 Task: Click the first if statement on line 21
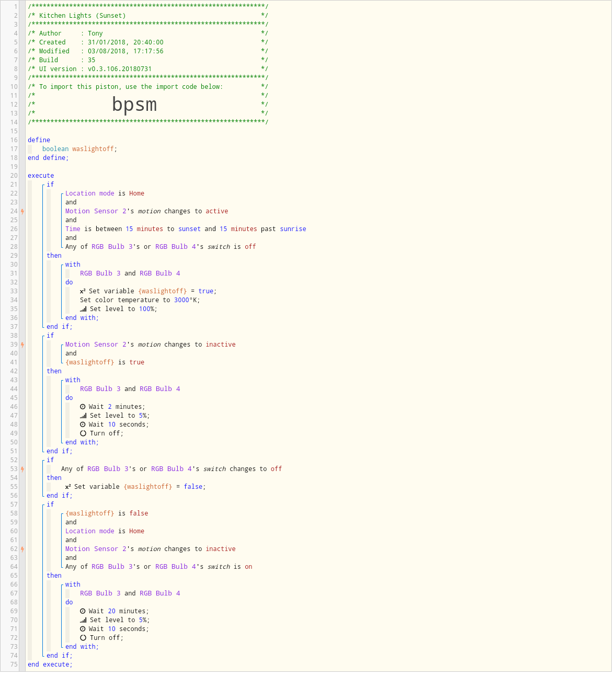50,185
